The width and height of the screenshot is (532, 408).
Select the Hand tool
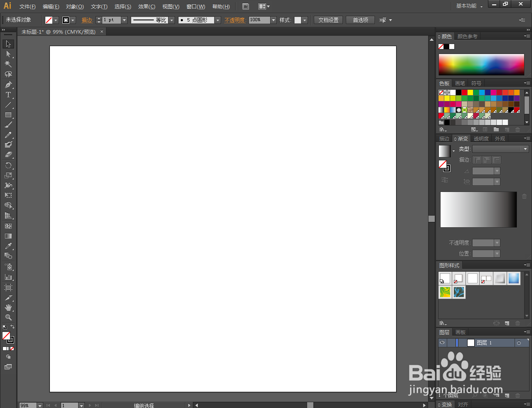click(8, 307)
